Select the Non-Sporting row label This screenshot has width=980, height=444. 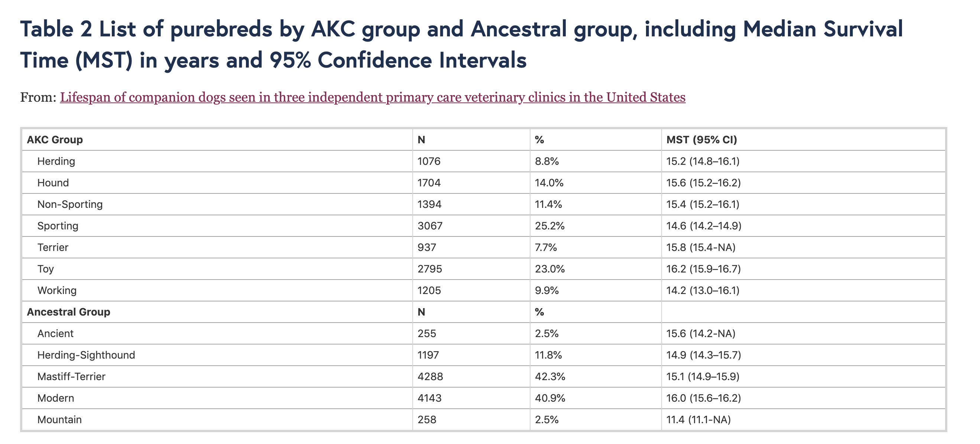pyautogui.click(x=70, y=205)
